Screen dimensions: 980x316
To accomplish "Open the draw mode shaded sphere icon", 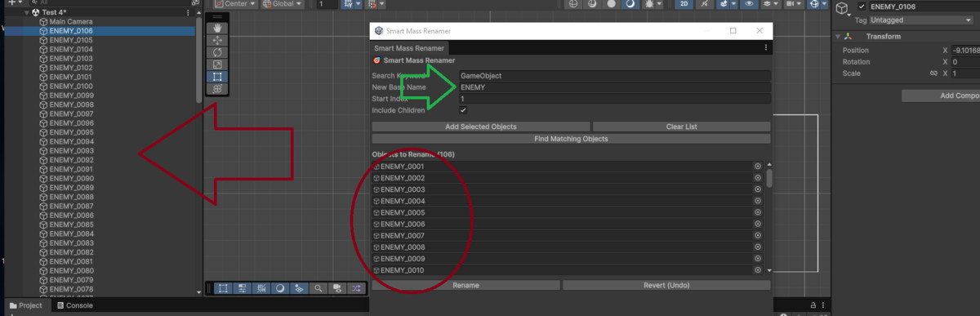I will click(630, 4).
